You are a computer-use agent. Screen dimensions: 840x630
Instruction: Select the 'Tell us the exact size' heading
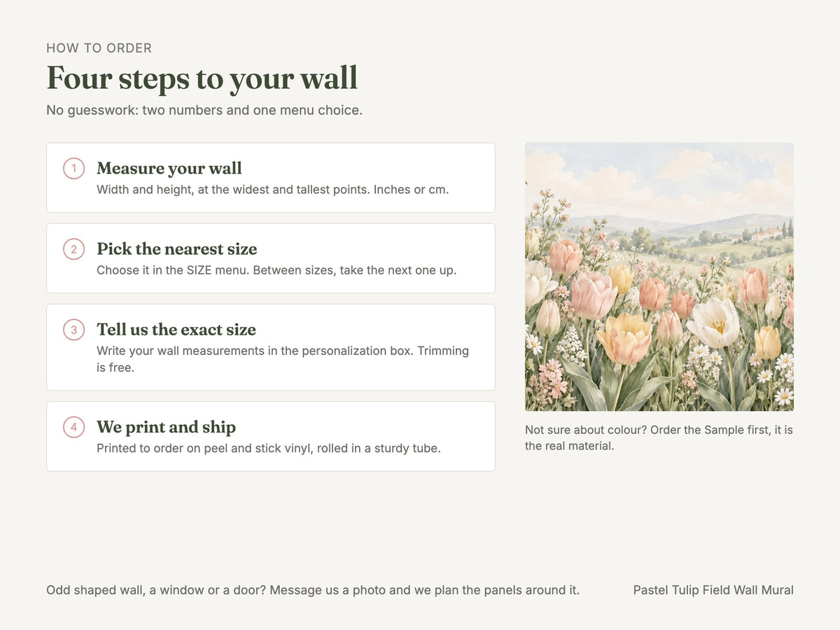point(176,330)
